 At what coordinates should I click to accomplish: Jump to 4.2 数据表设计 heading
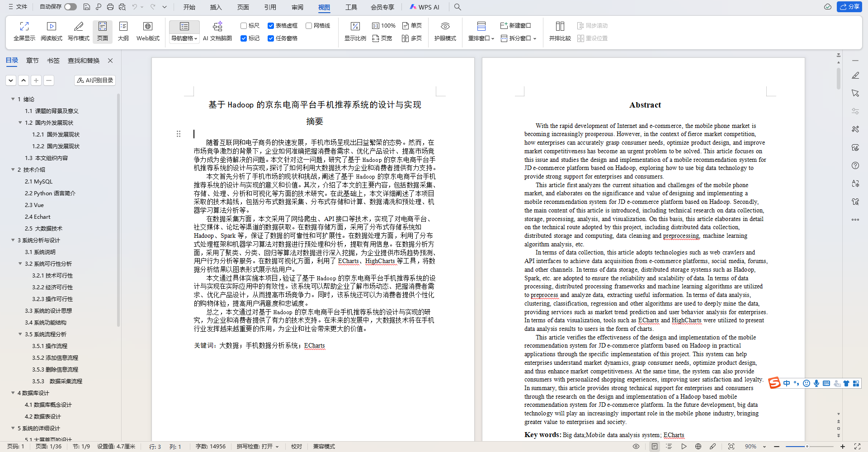(x=43, y=416)
